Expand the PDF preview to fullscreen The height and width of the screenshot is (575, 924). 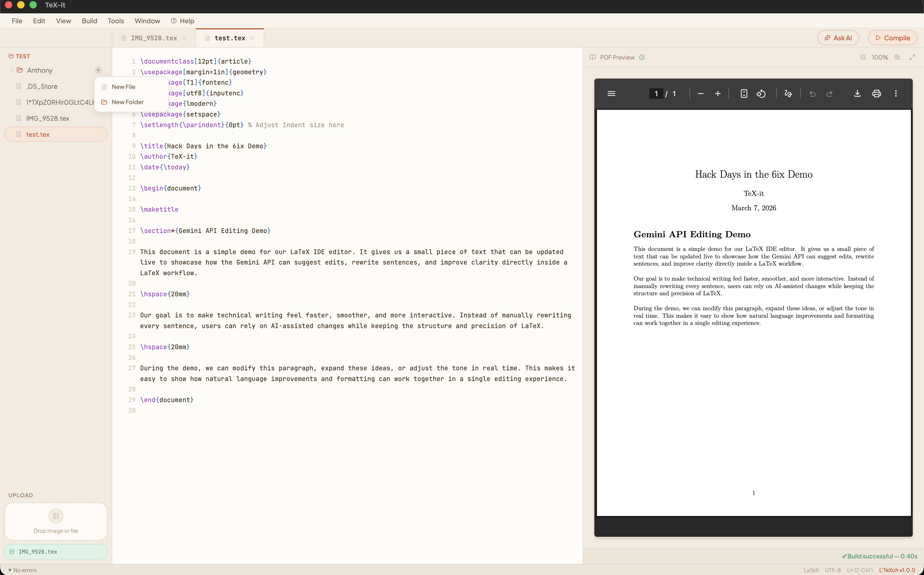pyautogui.click(x=912, y=57)
